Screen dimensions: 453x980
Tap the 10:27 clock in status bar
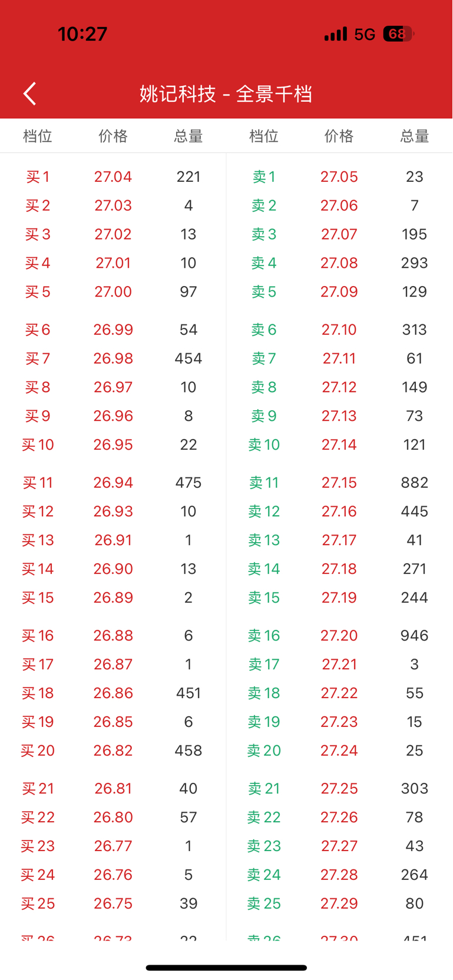click(x=82, y=34)
